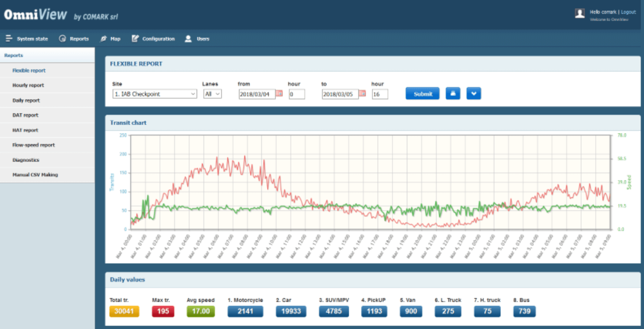Click the print report icon button
Screen dimensions: 644x329
[x=452, y=94]
